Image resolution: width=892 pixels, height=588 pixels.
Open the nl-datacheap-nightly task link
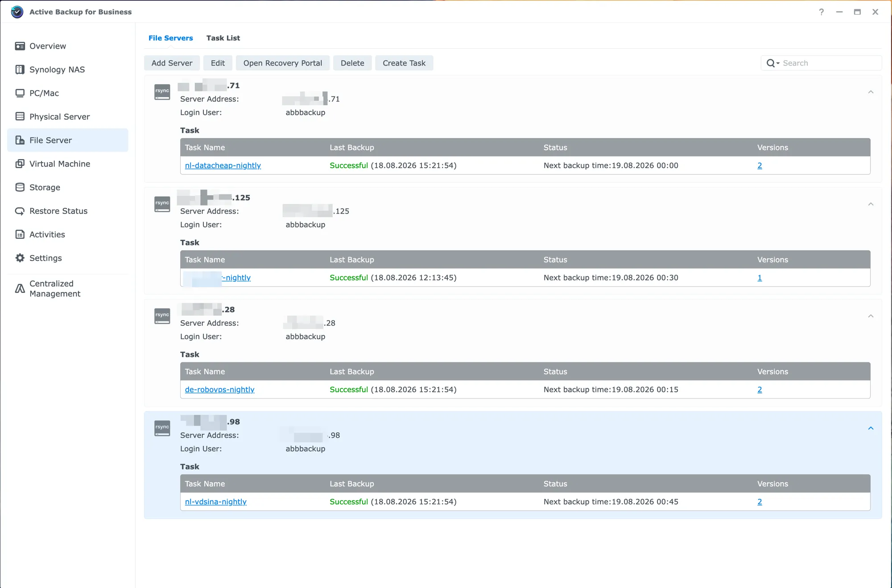point(223,165)
